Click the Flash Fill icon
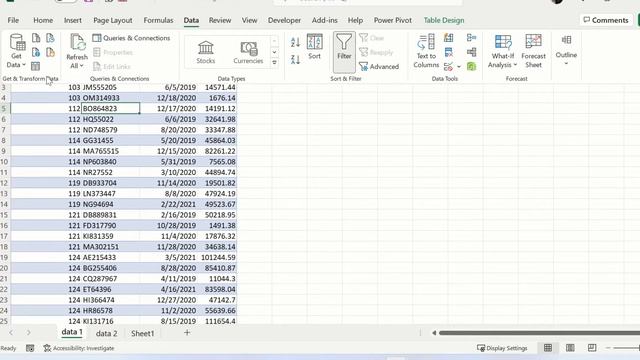Viewport: 640px width, 360px height. [449, 38]
